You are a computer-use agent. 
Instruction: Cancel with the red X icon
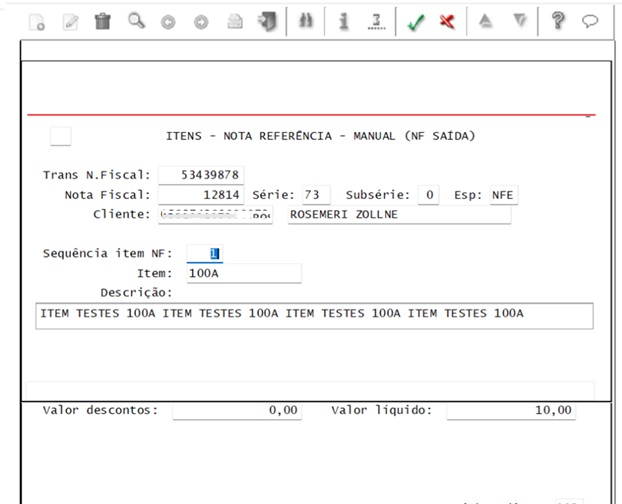tap(447, 21)
